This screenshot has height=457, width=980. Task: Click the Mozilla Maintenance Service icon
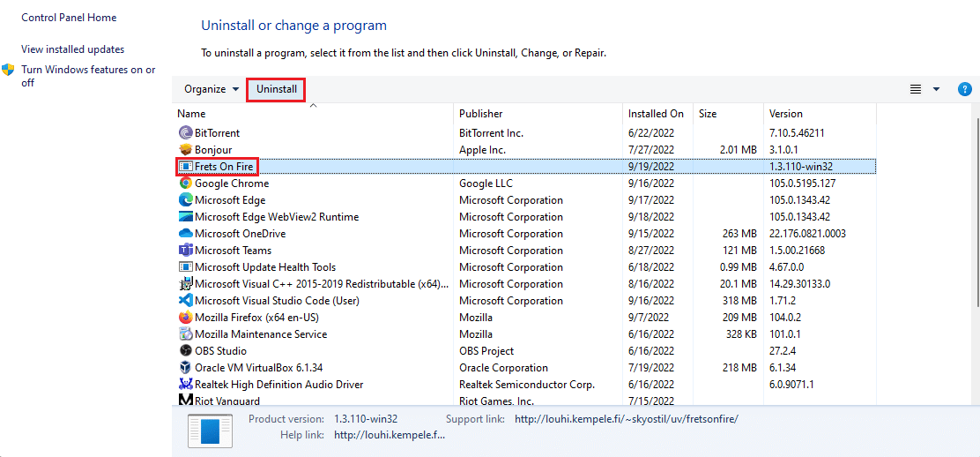coord(185,333)
